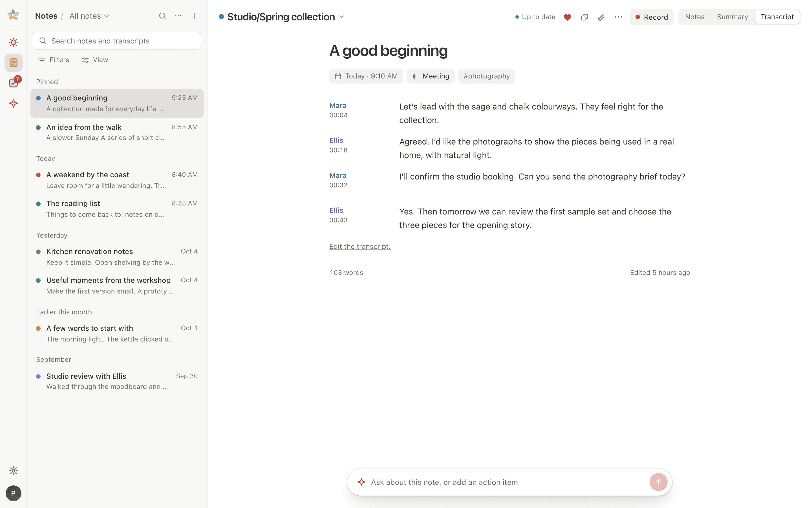Switch to the Summary tab
Screen dimensions: 812x508
pyautogui.click(x=732, y=17)
